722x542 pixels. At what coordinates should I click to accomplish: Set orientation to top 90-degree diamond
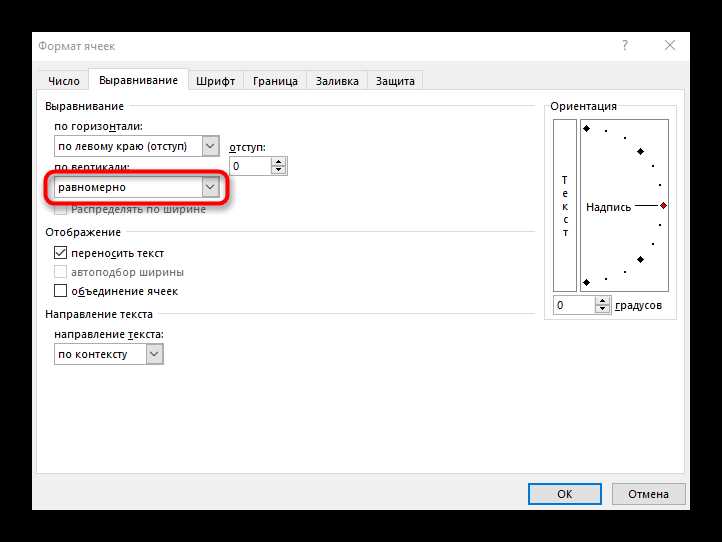[586, 128]
